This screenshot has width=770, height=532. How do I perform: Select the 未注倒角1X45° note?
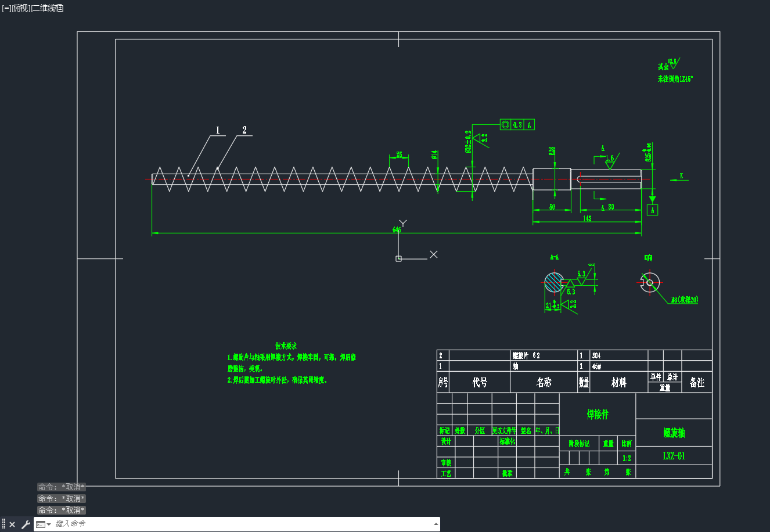coord(675,79)
